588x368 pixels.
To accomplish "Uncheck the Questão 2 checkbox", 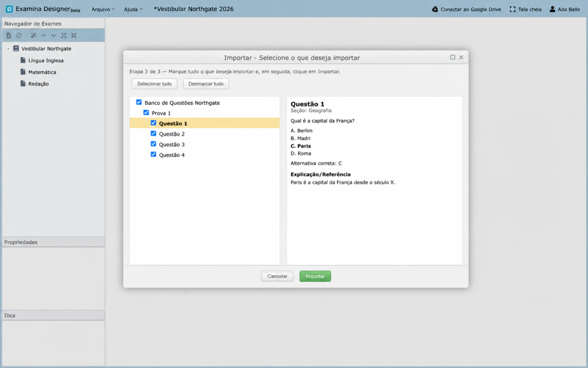I will [154, 134].
